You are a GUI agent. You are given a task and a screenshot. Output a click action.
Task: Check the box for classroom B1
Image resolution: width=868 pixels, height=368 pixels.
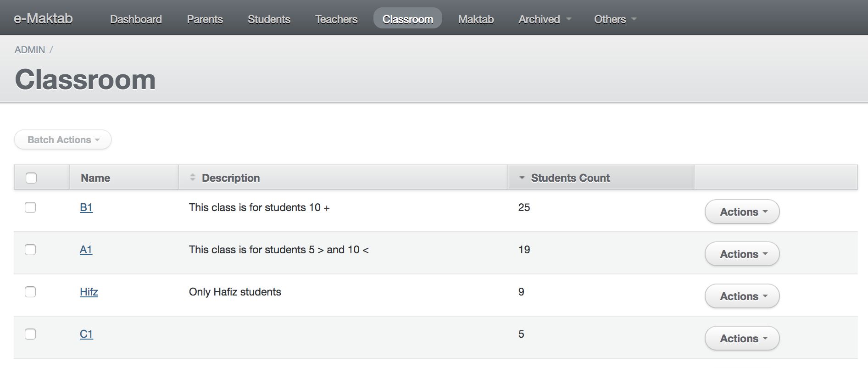pyautogui.click(x=30, y=207)
